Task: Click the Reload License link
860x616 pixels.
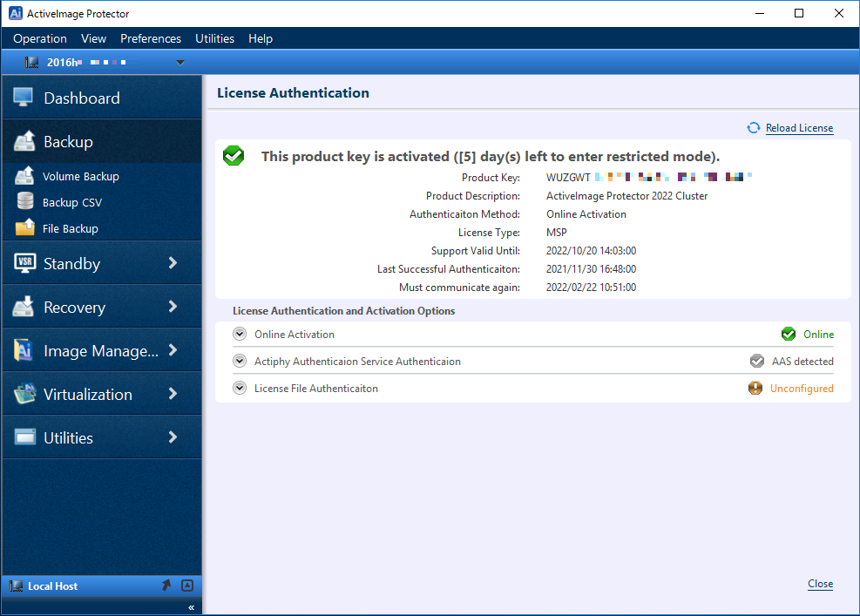Action: [799, 128]
